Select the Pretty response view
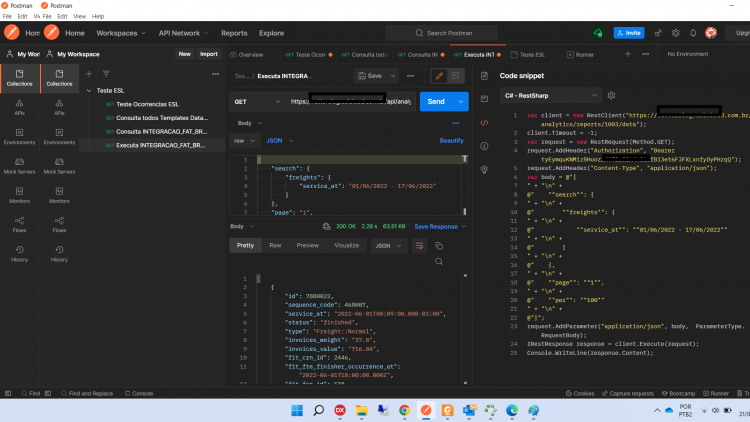This screenshot has width=750, height=422. click(x=245, y=245)
